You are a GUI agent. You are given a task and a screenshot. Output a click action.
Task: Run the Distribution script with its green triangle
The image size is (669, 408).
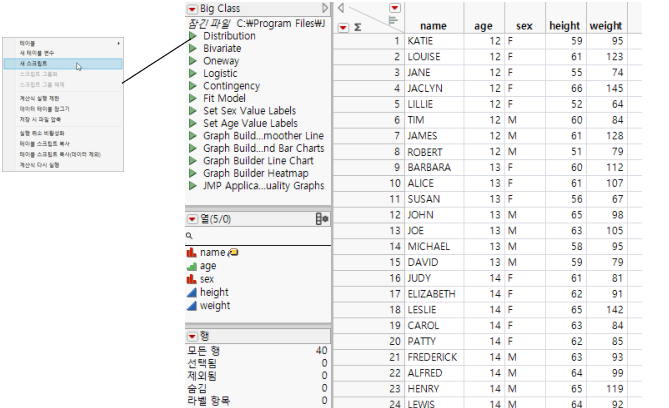coord(193,36)
